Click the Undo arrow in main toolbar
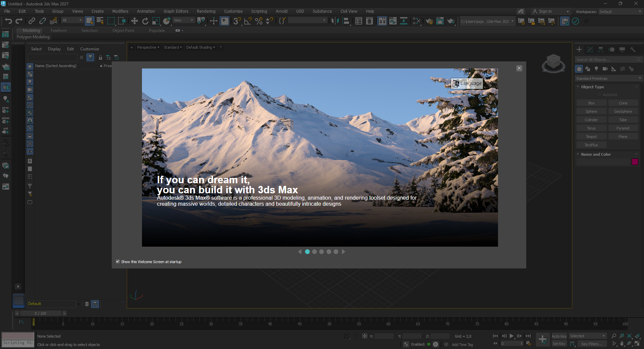This screenshot has height=349, width=644. (8, 21)
